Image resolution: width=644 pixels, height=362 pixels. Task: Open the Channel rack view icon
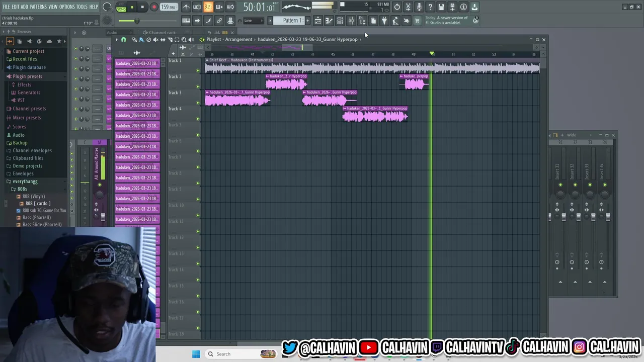click(340, 21)
